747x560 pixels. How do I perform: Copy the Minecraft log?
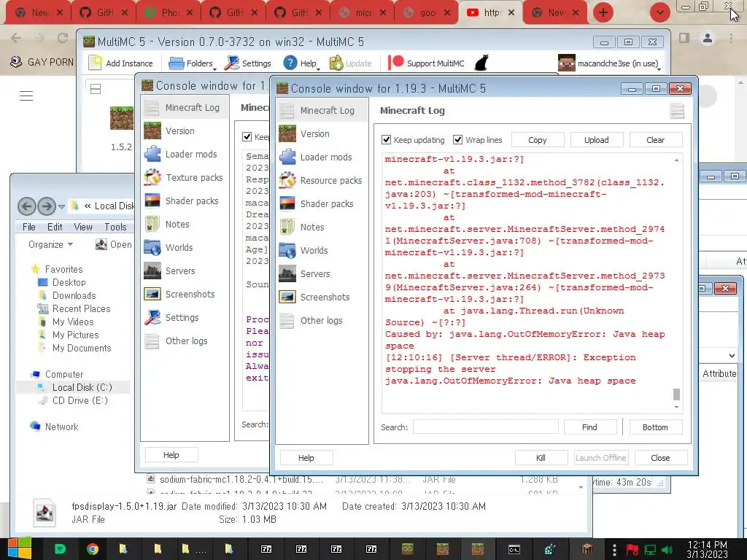[538, 140]
